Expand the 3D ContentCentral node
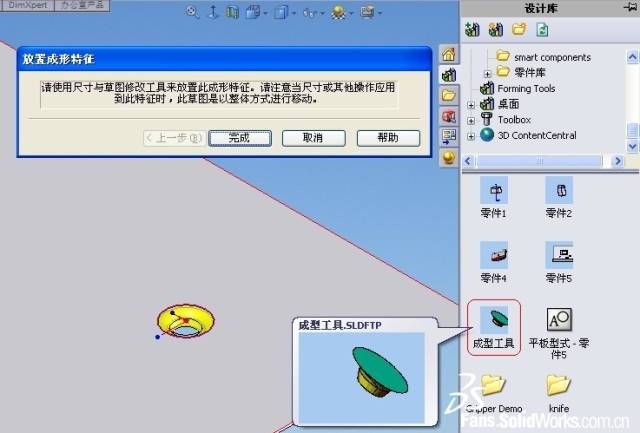 471,135
